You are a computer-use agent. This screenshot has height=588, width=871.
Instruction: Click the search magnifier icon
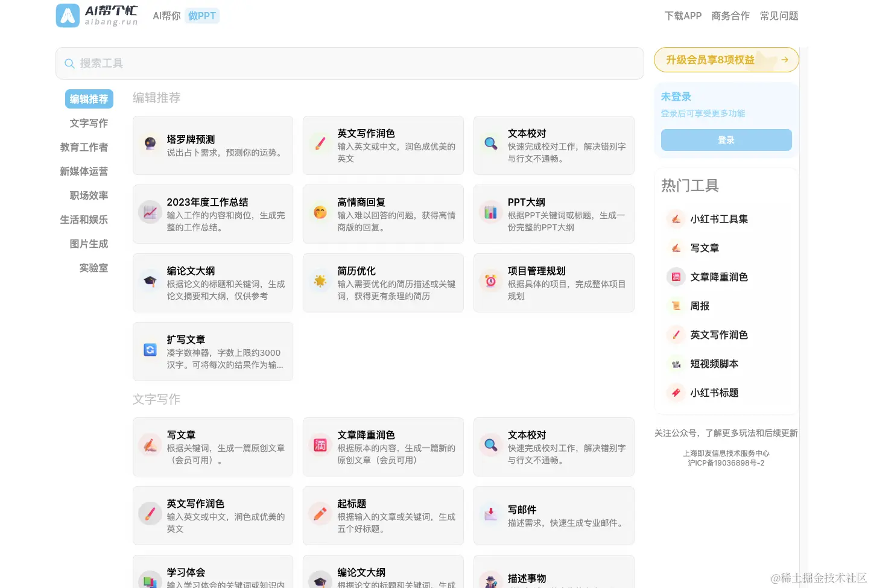(70, 63)
